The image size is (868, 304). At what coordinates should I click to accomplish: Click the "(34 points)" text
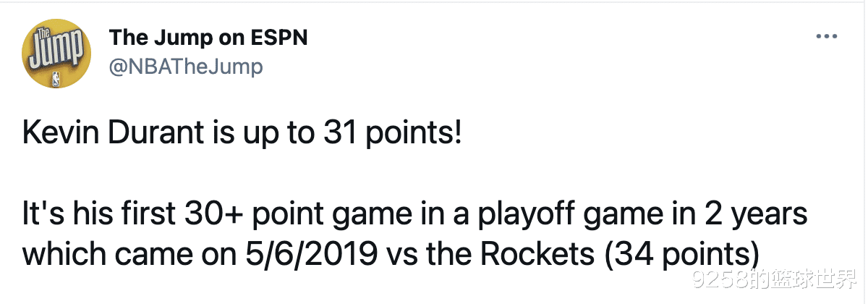pos(681,254)
